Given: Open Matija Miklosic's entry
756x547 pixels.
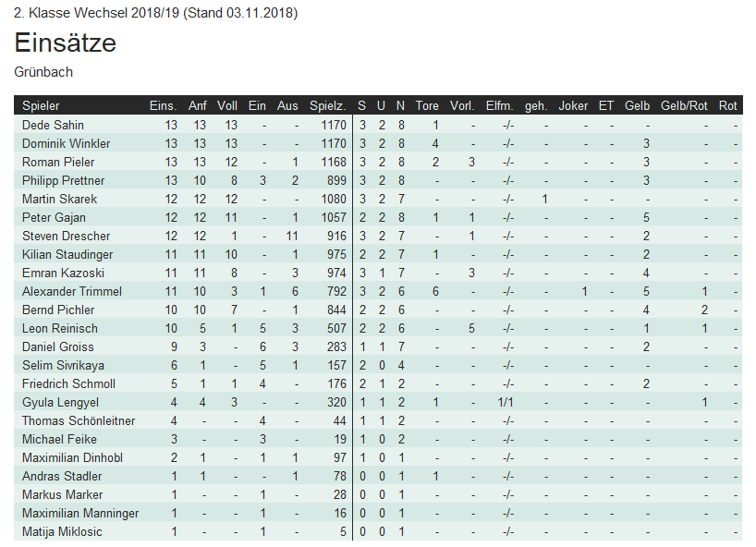Looking at the screenshot, I should point(63,531).
